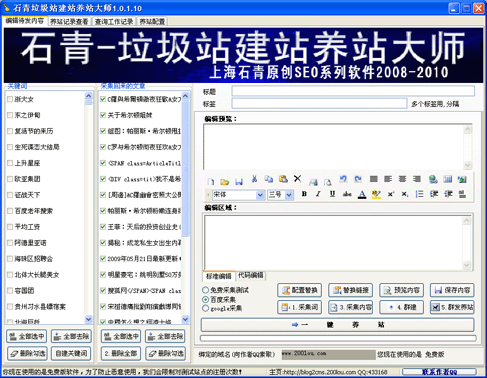Open 编辑待发内容 tab
This screenshot has width=487, height=378.
[25, 21]
